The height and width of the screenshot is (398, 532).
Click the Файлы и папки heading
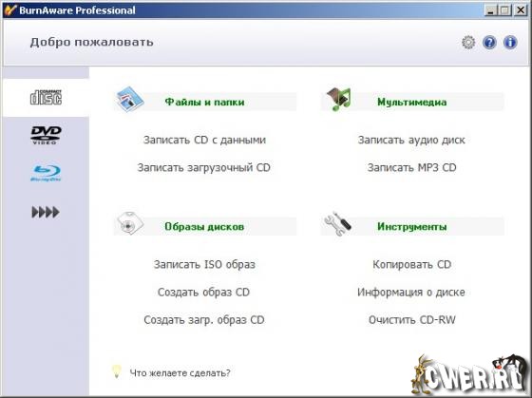click(204, 102)
